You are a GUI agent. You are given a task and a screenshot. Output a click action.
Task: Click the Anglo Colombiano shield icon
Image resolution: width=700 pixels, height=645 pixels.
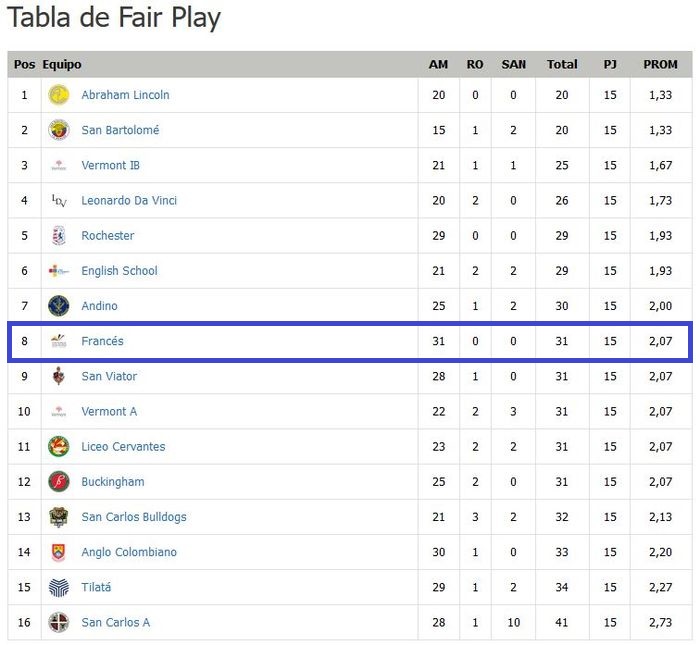coord(58,552)
